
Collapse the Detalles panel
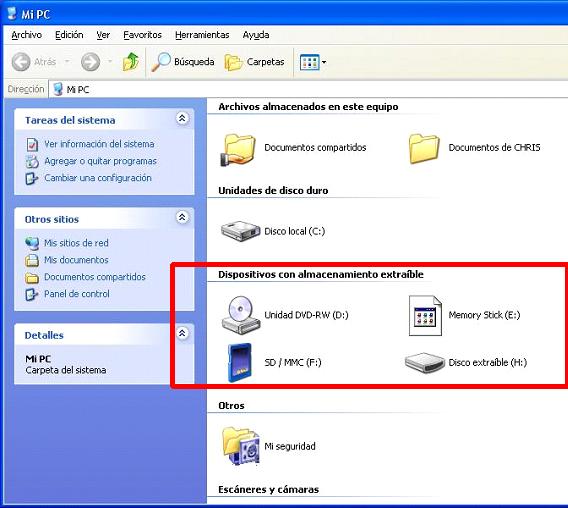point(182,333)
